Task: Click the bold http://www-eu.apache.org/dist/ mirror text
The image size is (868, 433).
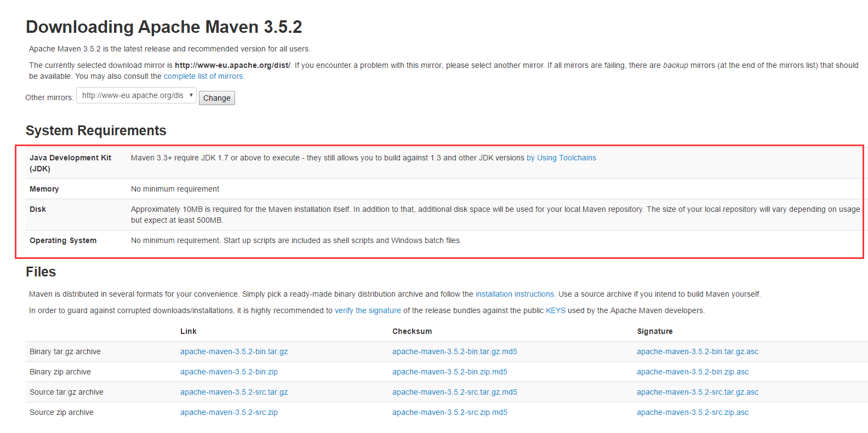Action: point(233,65)
